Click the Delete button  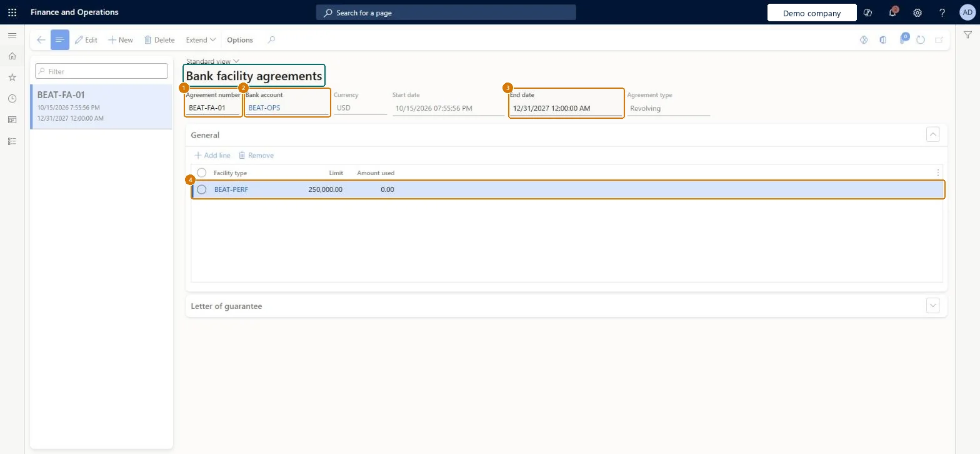(159, 40)
